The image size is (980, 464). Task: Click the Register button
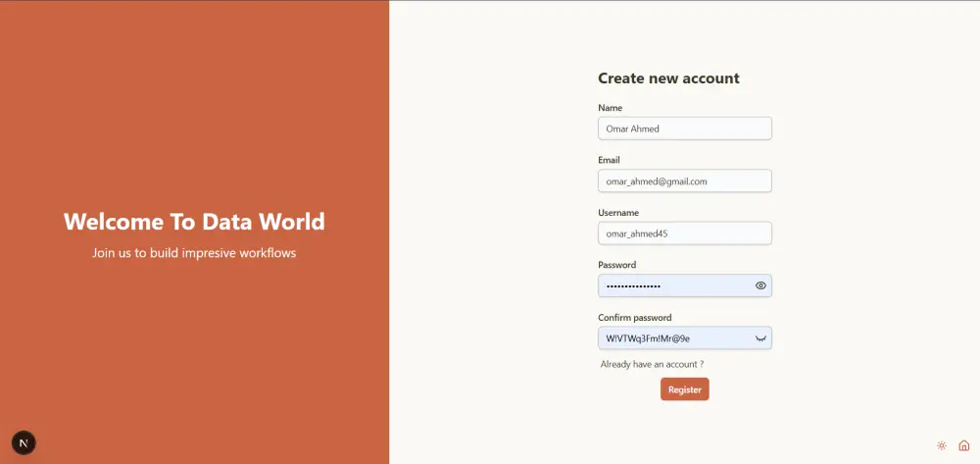684,389
